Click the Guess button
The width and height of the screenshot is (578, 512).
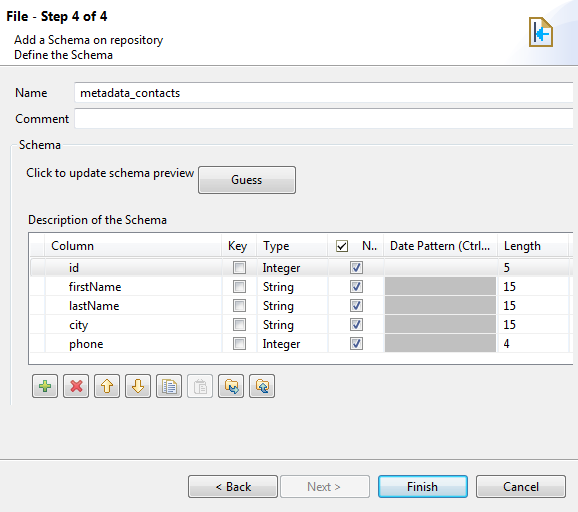(247, 180)
